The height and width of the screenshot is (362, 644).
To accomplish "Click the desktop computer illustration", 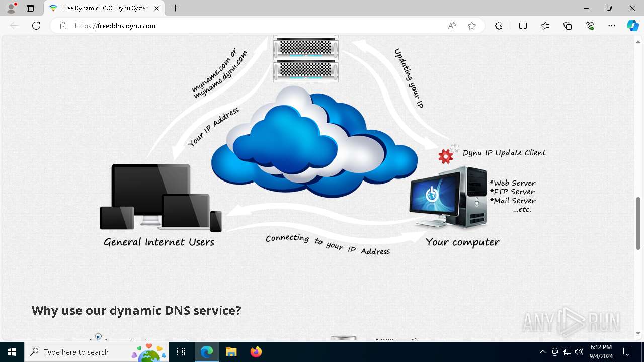I will pos(448,198).
